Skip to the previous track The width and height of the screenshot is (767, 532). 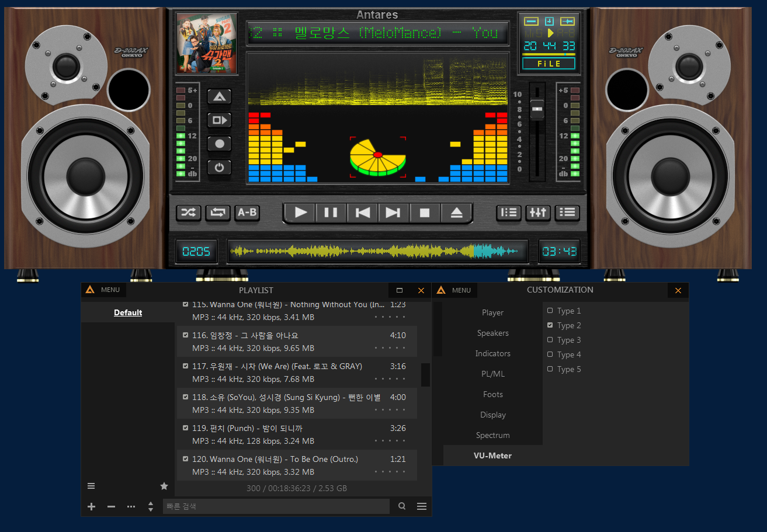[x=363, y=213]
